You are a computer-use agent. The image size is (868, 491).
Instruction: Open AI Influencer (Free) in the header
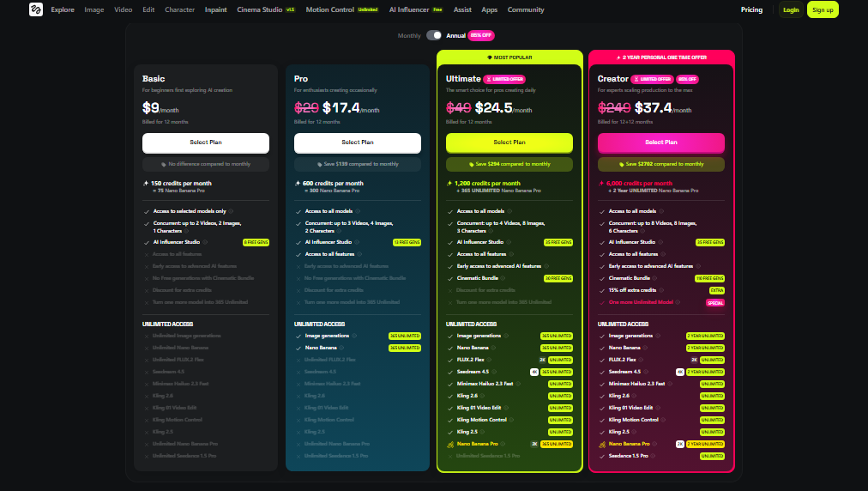[416, 9]
